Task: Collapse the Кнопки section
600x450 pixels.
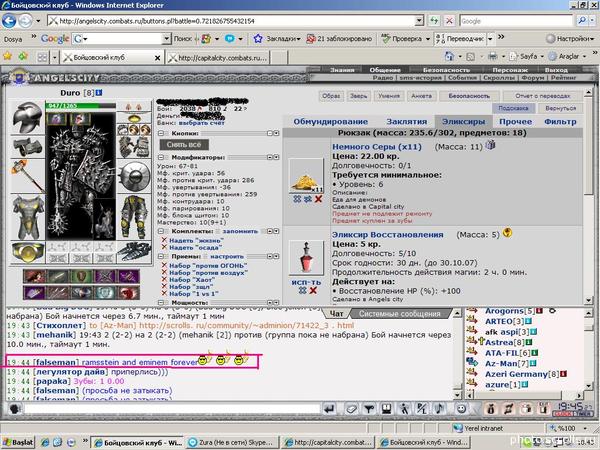Action: coord(161,133)
